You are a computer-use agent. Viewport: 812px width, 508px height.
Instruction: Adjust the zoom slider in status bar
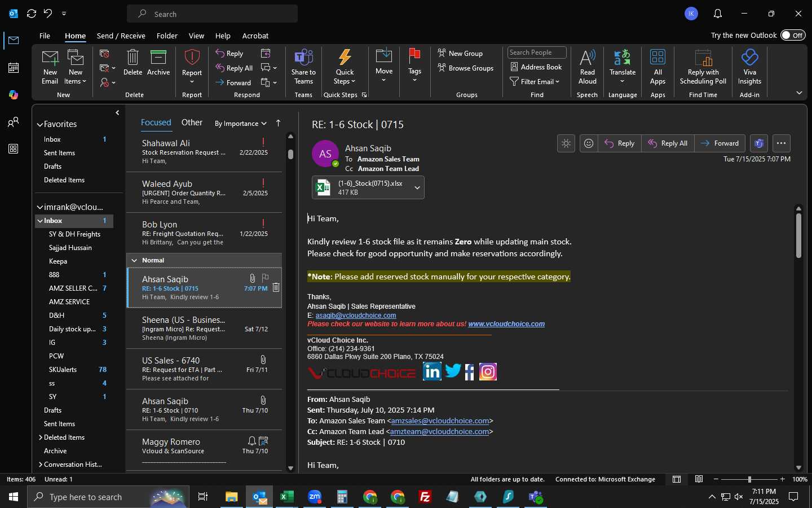pyautogui.click(x=749, y=479)
